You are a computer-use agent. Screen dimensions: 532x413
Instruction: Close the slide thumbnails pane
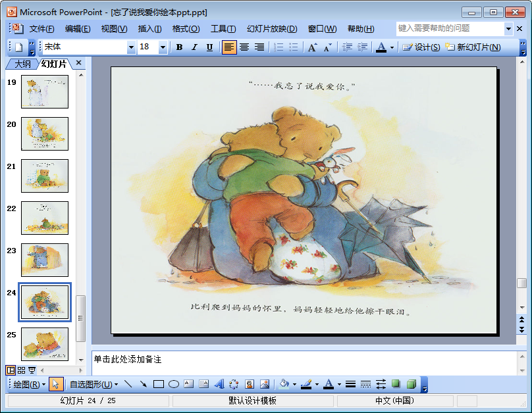click(79, 62)
